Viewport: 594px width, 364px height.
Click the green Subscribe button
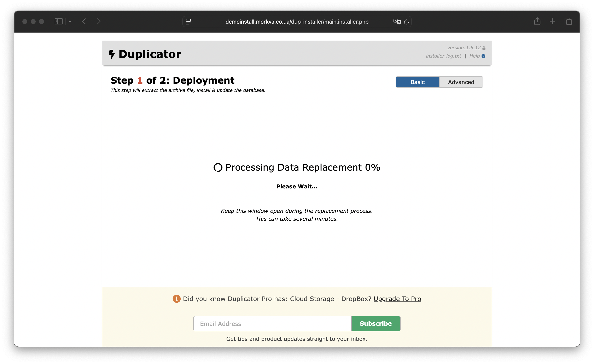click(375, 323)
